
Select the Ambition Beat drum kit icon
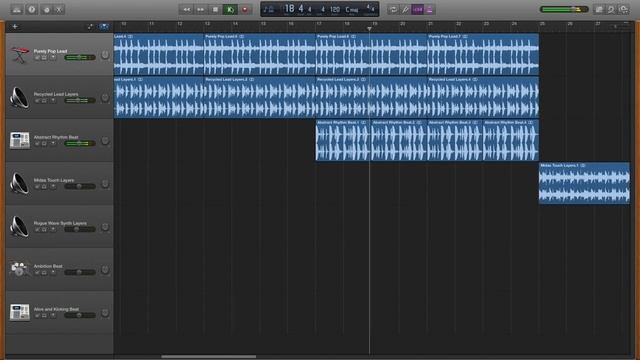point(20,269)
